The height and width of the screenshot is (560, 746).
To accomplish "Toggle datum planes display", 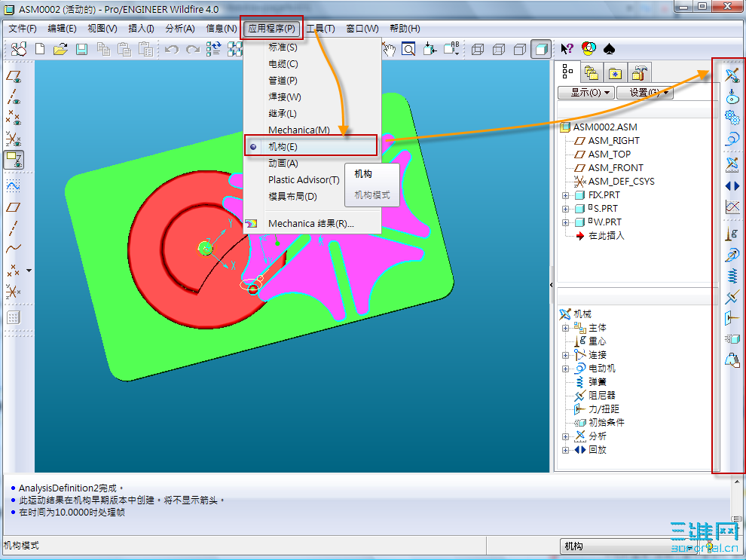I will click(x=14, y=77).
